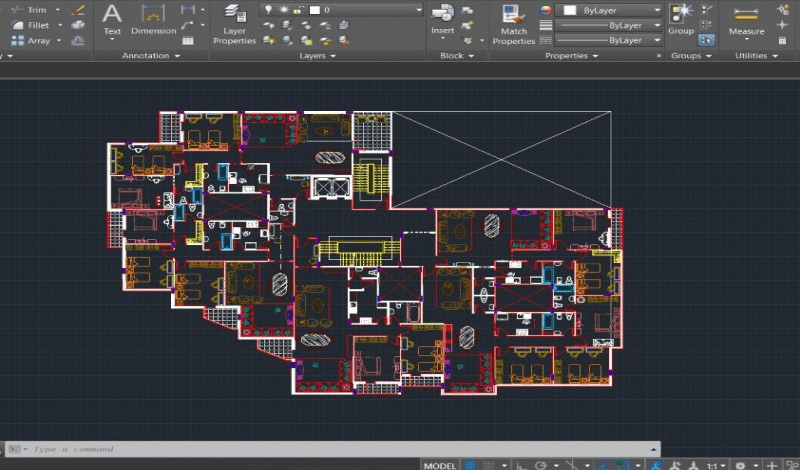The width and height of the screenshot is (800, 470).
Task: Click the layer Off icon
Action: tap(268, 25)
